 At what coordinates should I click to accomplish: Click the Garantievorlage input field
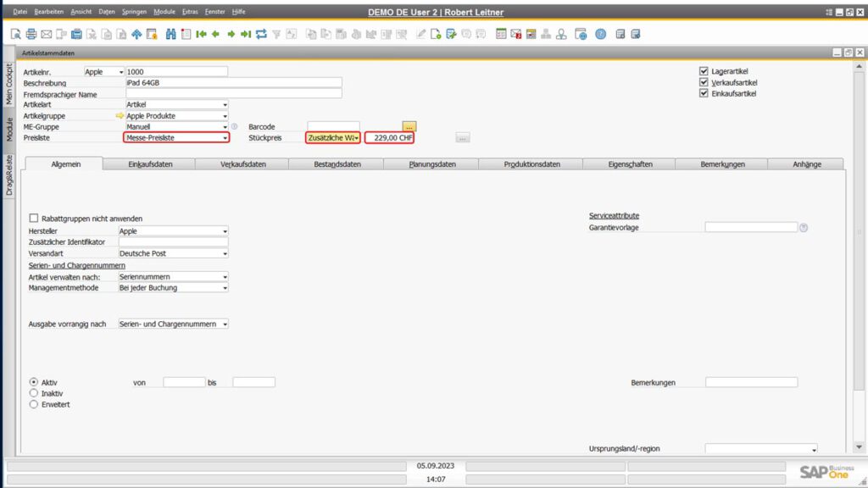751,227
